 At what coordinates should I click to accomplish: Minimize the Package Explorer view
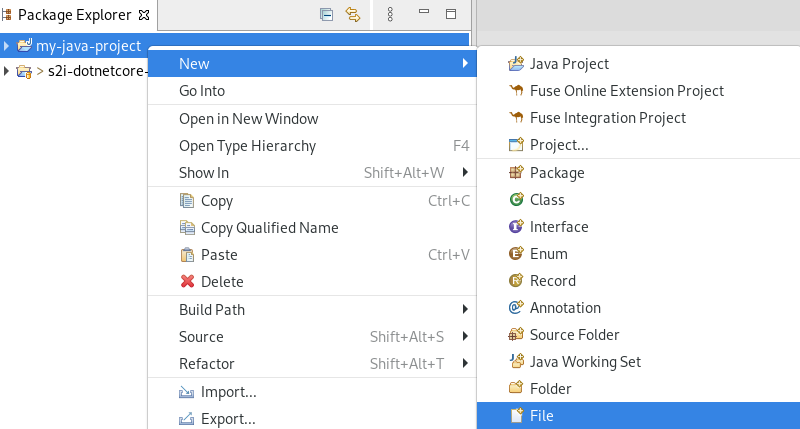[x=423, y=14]
